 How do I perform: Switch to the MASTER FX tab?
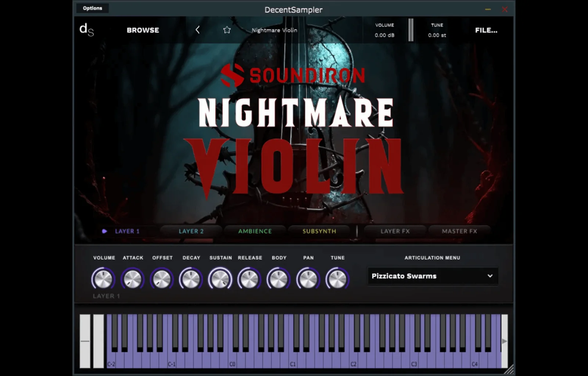(459, 231)
